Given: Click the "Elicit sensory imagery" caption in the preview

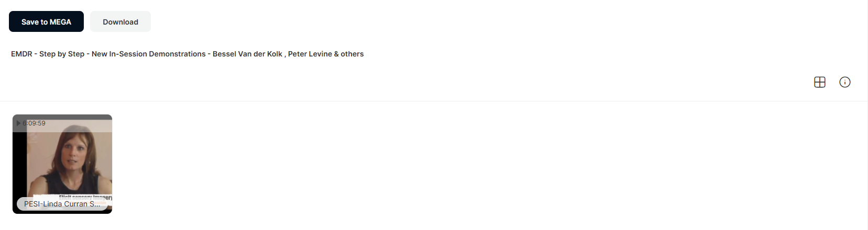Looking at the screenshot, I should 85,197.
